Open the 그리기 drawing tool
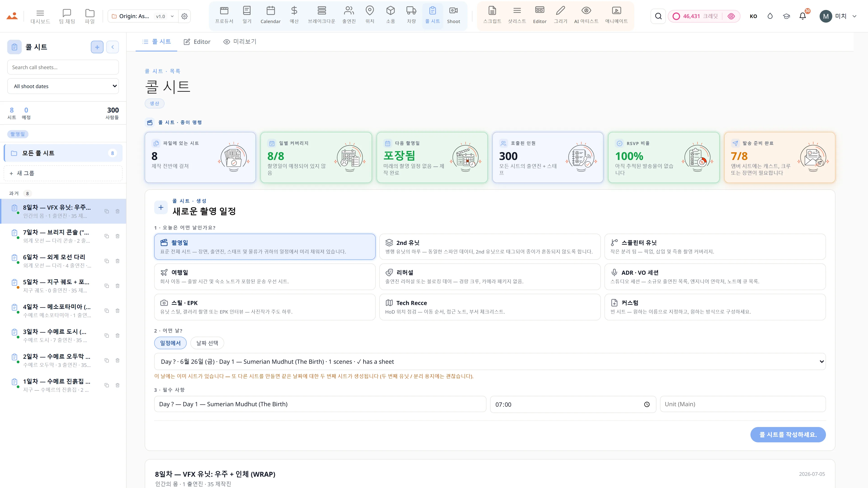The image size is (868, 488). (560, 16)
